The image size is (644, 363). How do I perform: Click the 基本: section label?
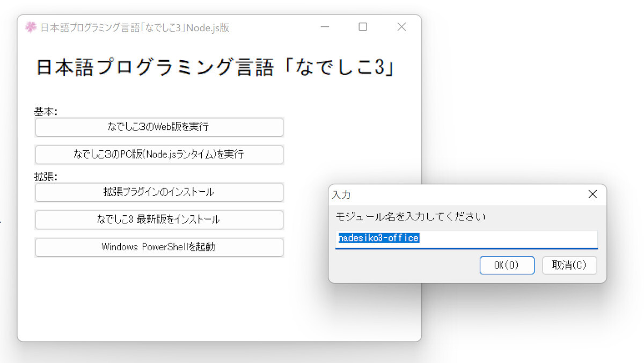pos(46,112)
